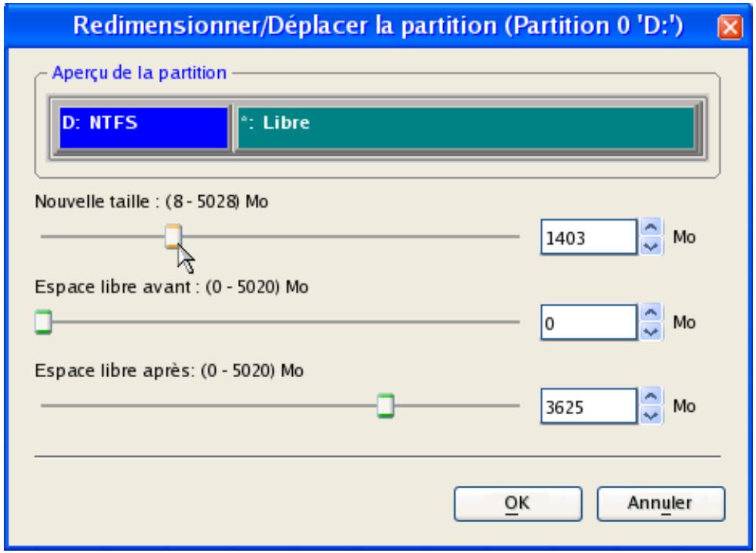Click the Annuler button
The image size is (756, 553).
pyautogui.click(x=660, y=504)
